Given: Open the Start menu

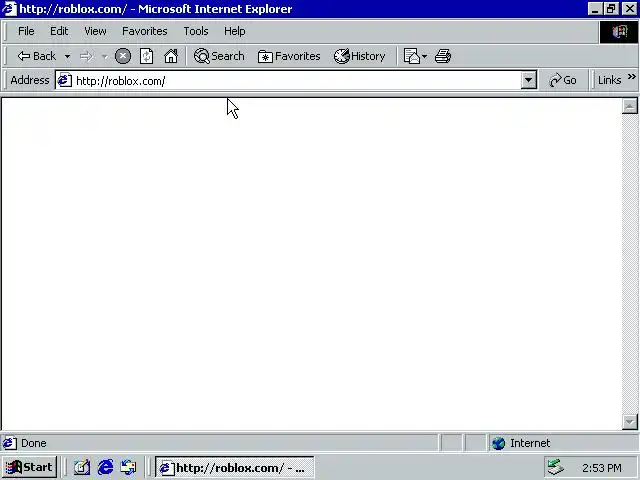Looking at the screenshot, I should (x=29, y=467).
